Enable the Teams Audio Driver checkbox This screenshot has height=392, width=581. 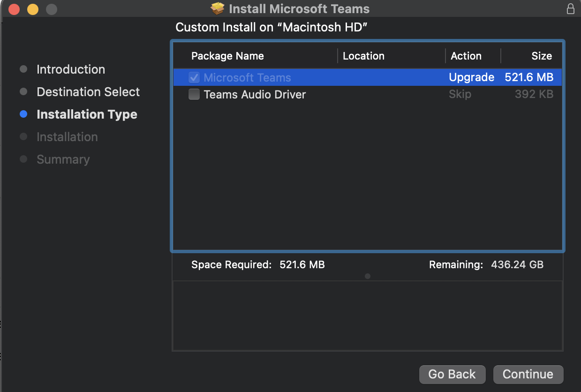click(194, 95)
